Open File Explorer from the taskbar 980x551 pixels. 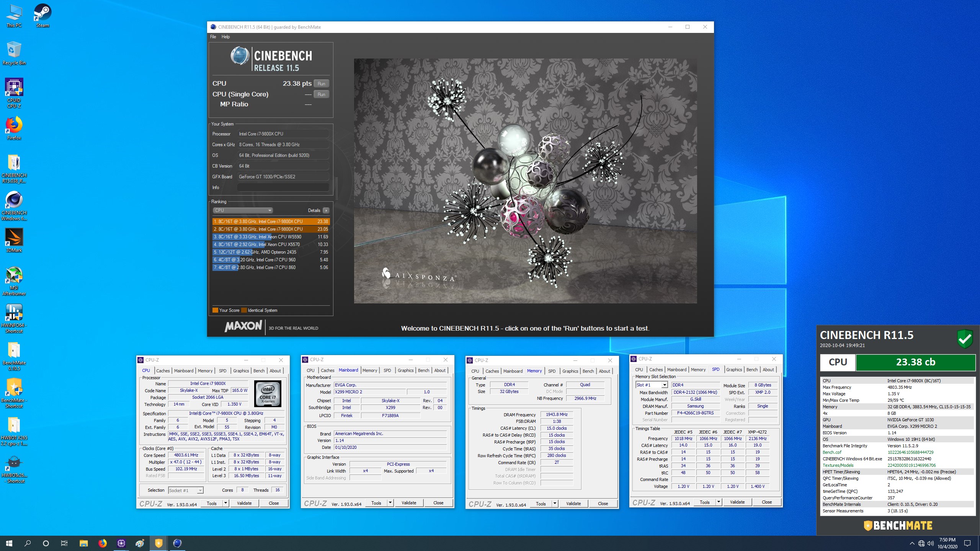83,543
